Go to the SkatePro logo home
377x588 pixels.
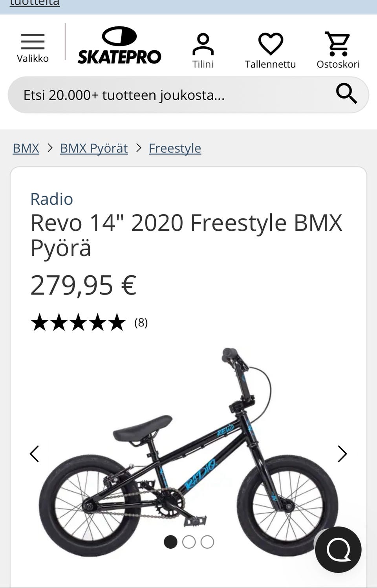point(119,45)
